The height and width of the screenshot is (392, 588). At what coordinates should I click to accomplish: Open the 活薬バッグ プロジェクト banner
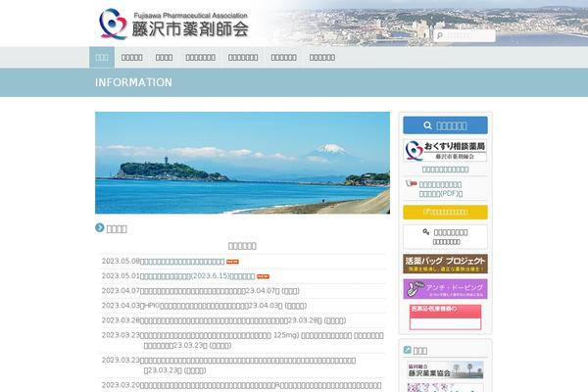pyautogui.click(x=445, y=264)
